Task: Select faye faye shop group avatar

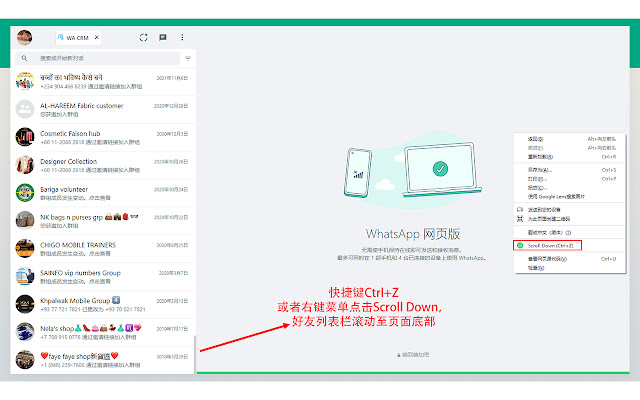Action: tap(25, 360)
